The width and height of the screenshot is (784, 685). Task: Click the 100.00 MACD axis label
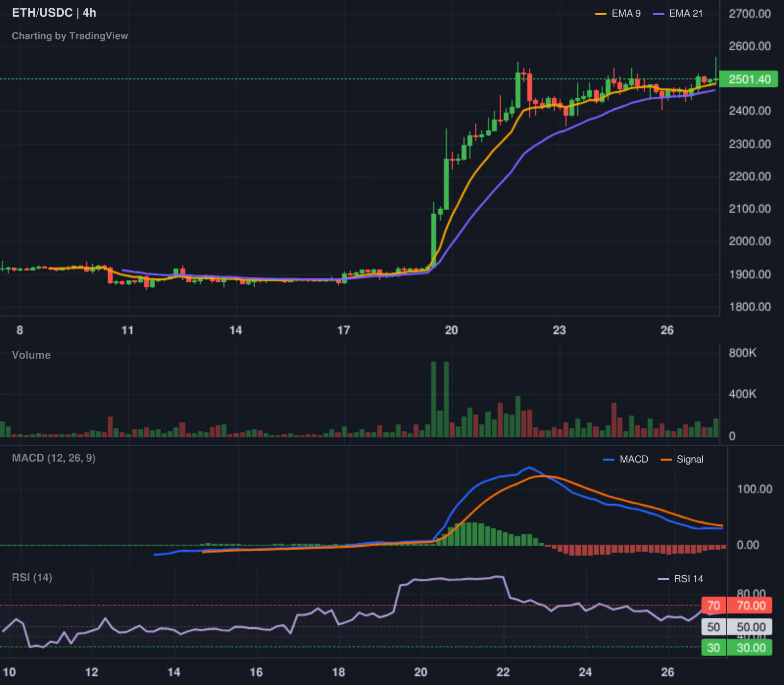click(x=755, y=489)
